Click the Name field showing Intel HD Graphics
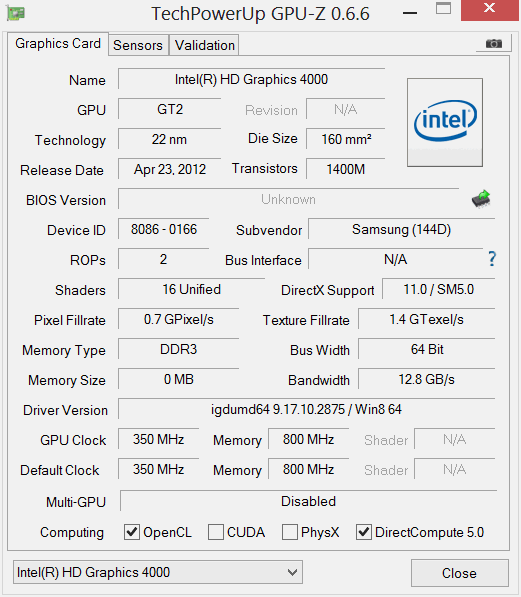This screenshot has height=597, width=521. tap(251, 79)
